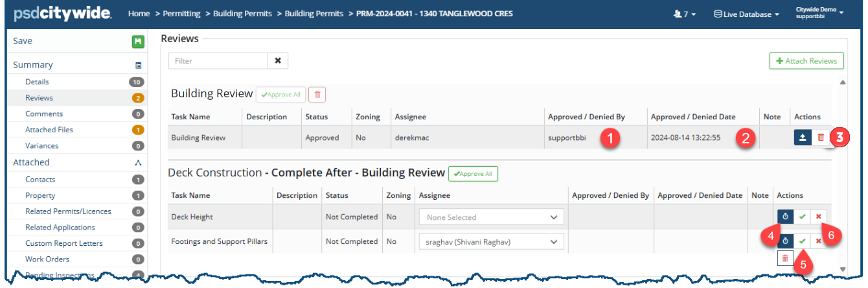Click the timer icon for Deck Height

pyautogui.click(x=785, y=217)
